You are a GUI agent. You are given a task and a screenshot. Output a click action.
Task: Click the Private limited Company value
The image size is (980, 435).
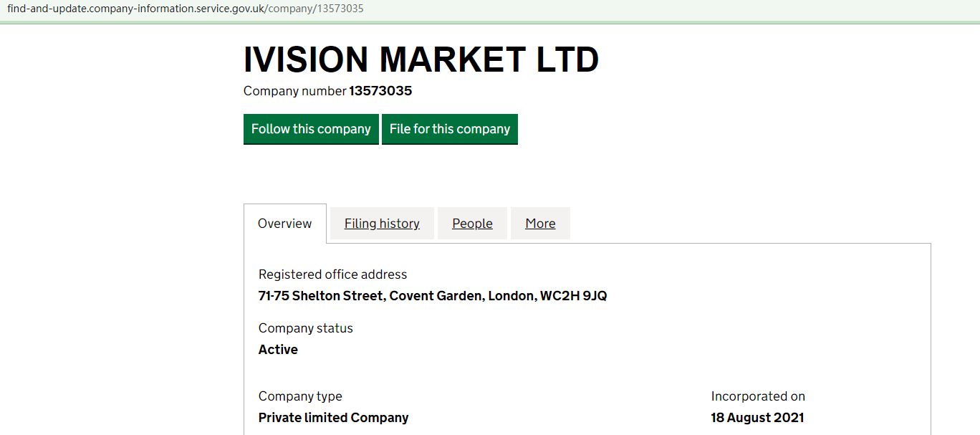(333, 418)
